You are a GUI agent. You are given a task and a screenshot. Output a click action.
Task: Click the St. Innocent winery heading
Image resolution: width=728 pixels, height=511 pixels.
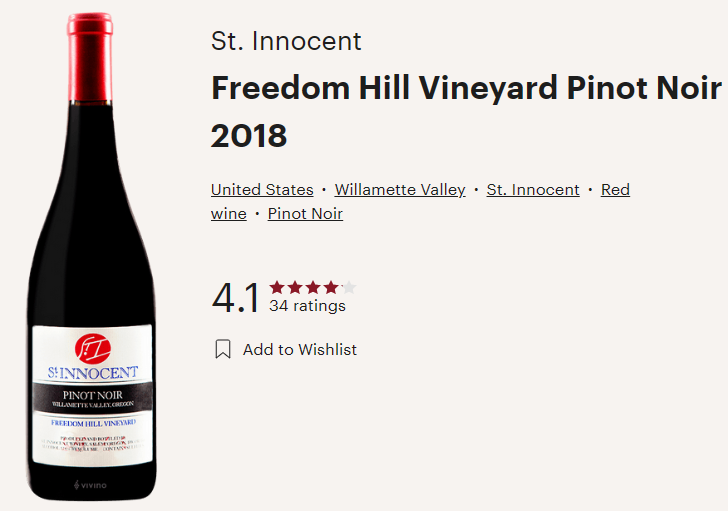pyautogui.click(x=286, y=41)
